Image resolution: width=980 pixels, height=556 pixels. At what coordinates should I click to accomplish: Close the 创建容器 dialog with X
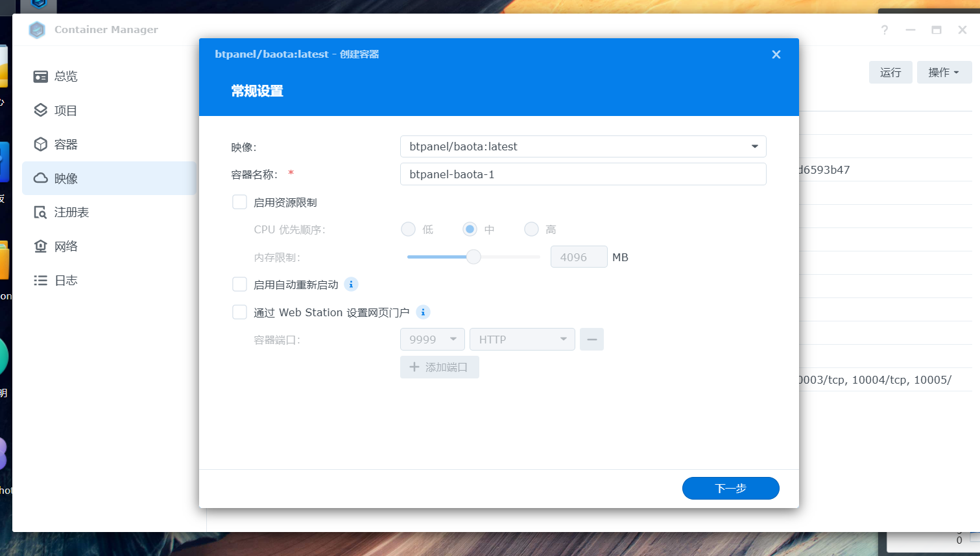tap(776, 54)
